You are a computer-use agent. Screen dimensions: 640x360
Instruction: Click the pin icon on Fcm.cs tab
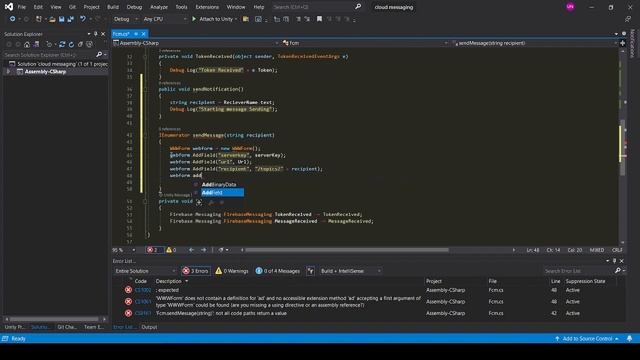(136, 34)
